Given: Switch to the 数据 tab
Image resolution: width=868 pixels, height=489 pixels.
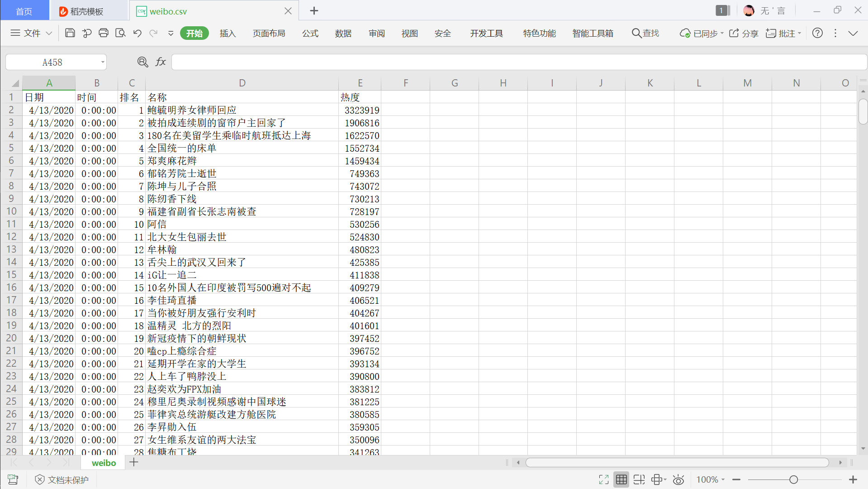Looking at the screenshot, I should coord(343,33).
